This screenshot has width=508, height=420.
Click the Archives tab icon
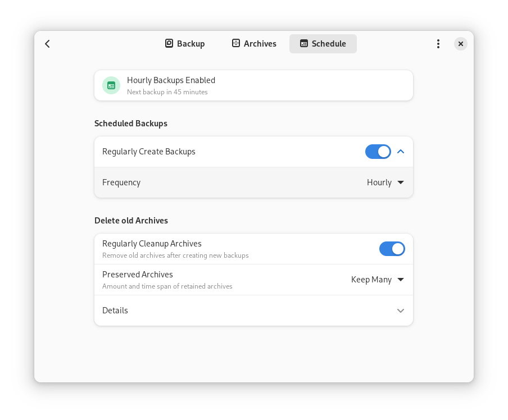point(236,43)
